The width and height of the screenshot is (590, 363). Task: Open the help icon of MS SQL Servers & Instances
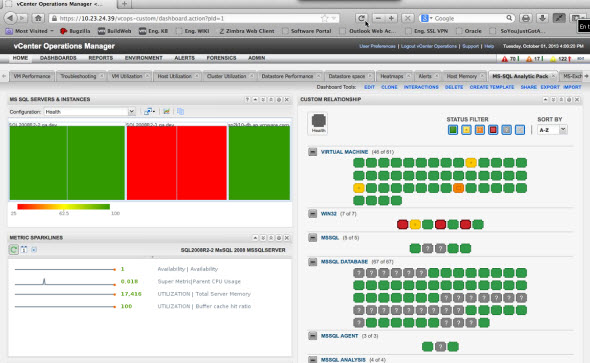point(247,100)
